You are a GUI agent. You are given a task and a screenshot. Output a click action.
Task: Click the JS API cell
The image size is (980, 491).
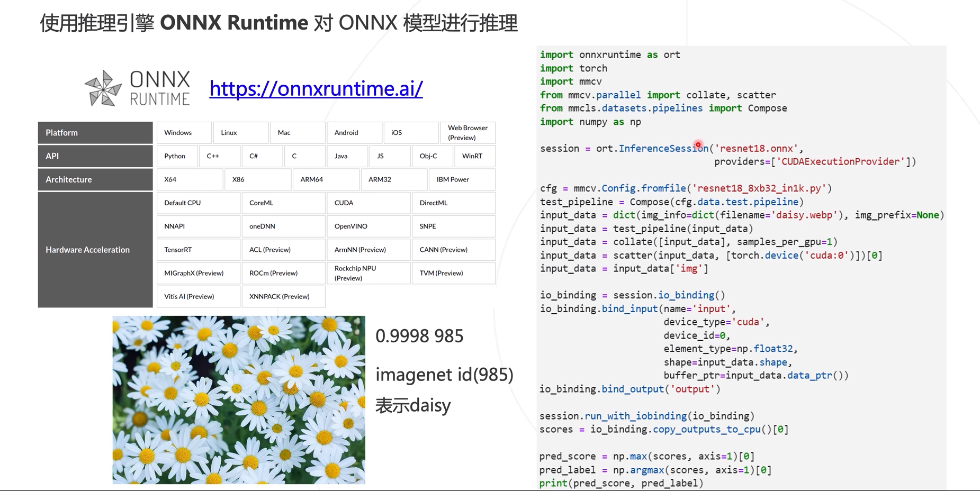coord(390,156)
